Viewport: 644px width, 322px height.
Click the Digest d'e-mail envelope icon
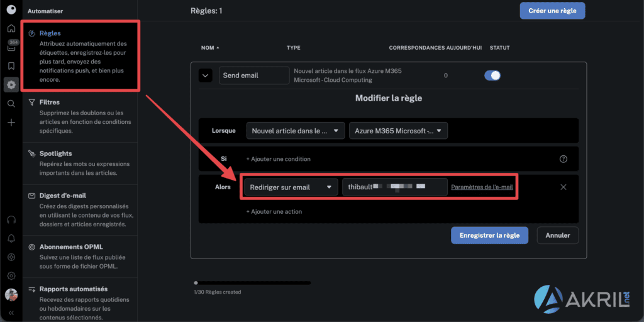click(x=31, y=196)
